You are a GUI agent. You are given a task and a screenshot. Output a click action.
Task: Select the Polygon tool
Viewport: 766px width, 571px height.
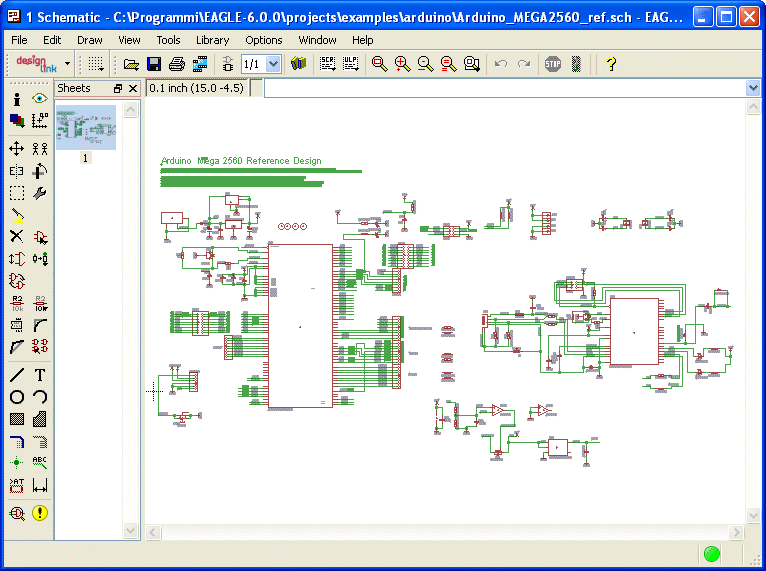point(40,419)
